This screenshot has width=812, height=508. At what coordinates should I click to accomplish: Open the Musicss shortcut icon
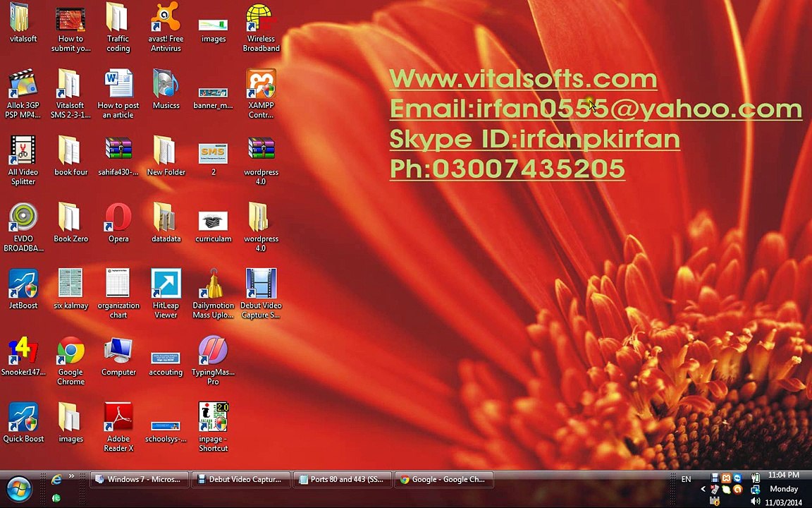[x=166, y=89]
